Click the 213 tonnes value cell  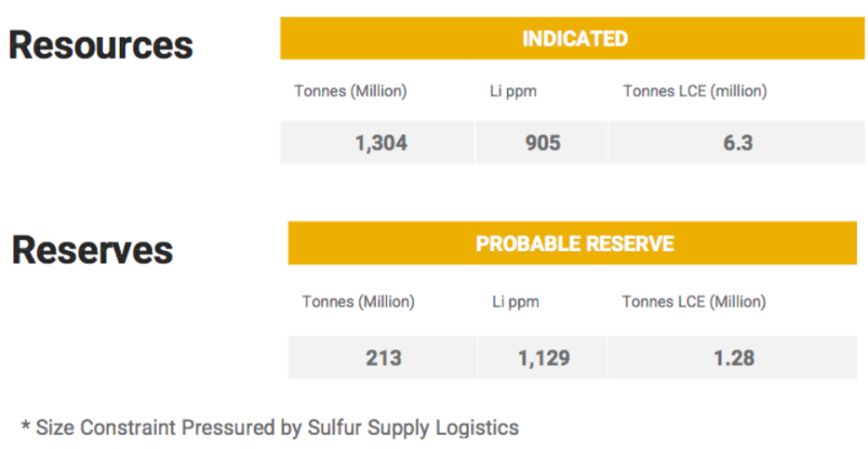tap(383, 358)
